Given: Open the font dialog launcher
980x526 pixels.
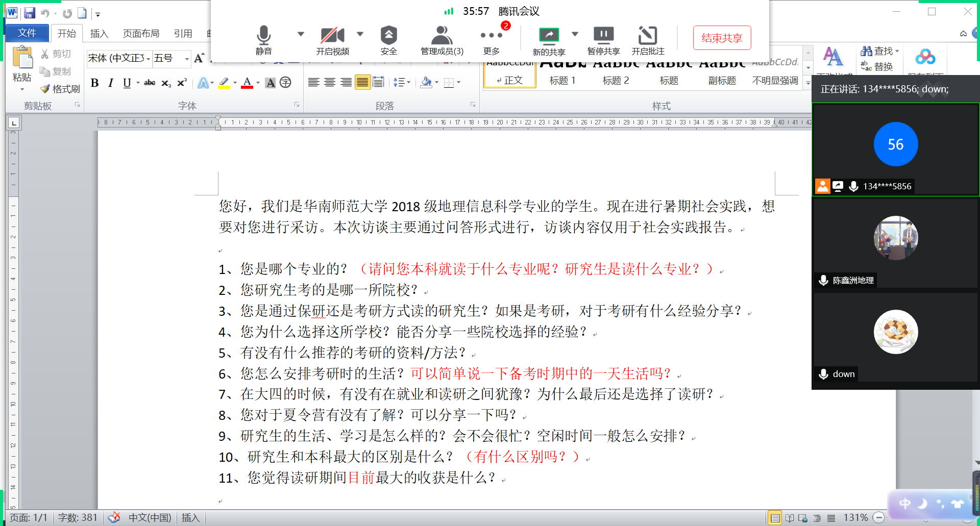Looking at the screenshot, I should tap(297, 105).
